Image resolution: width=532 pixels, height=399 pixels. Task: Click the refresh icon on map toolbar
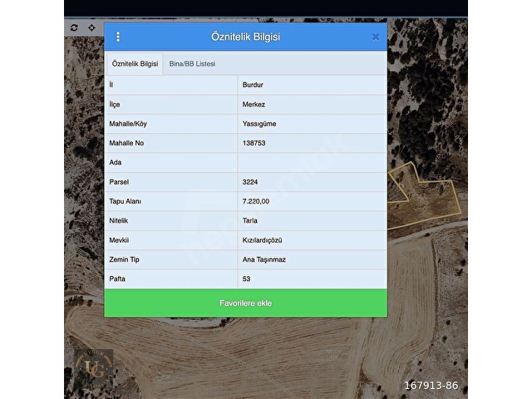pos(74,27)
